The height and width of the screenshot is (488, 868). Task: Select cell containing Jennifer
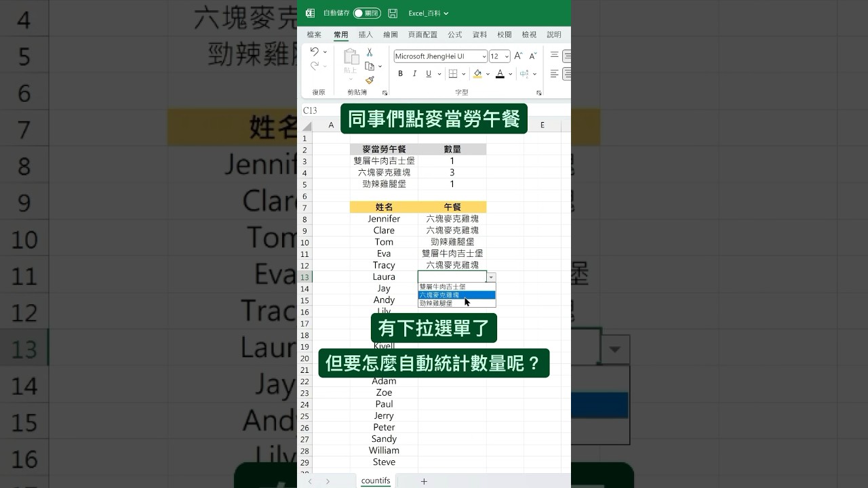(384, 219)
